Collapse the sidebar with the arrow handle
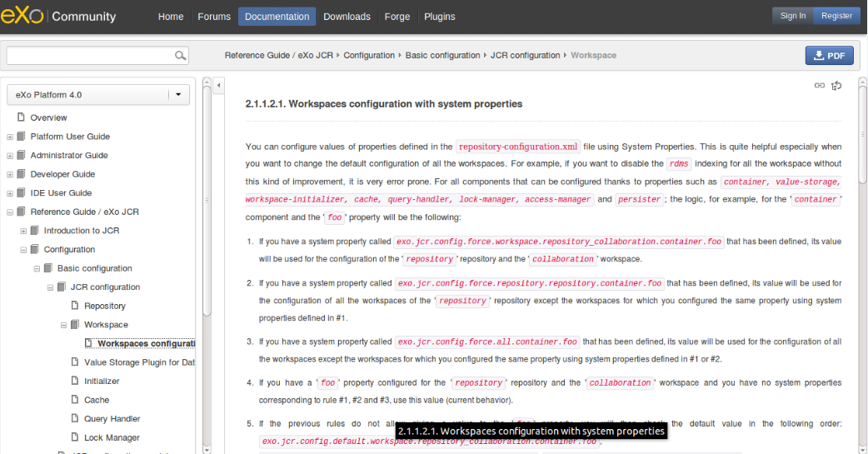868x454 pixels. (218, 85)
